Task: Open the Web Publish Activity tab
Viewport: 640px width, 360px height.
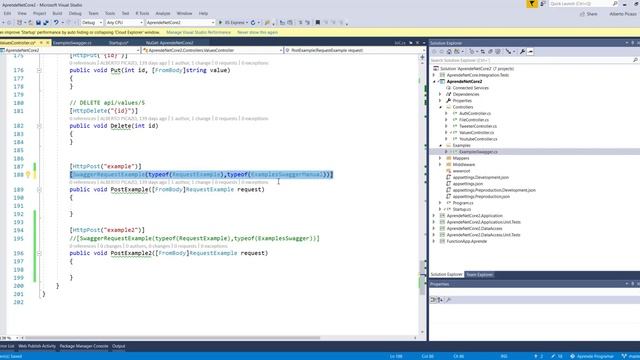Action: (37, 346)
